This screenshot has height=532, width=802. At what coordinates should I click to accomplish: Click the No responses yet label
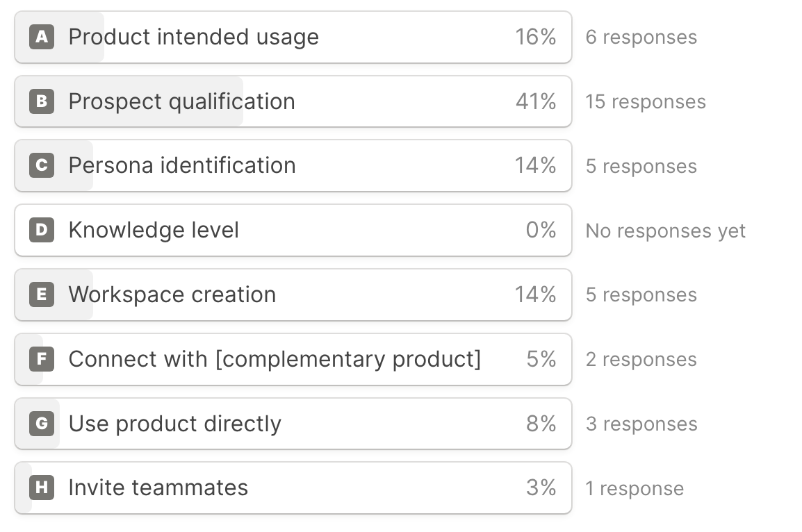click(665, 231)
